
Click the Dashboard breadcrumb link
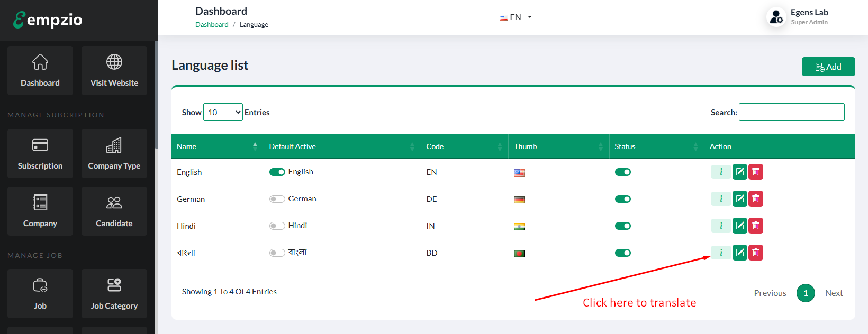tap(212, 24)
